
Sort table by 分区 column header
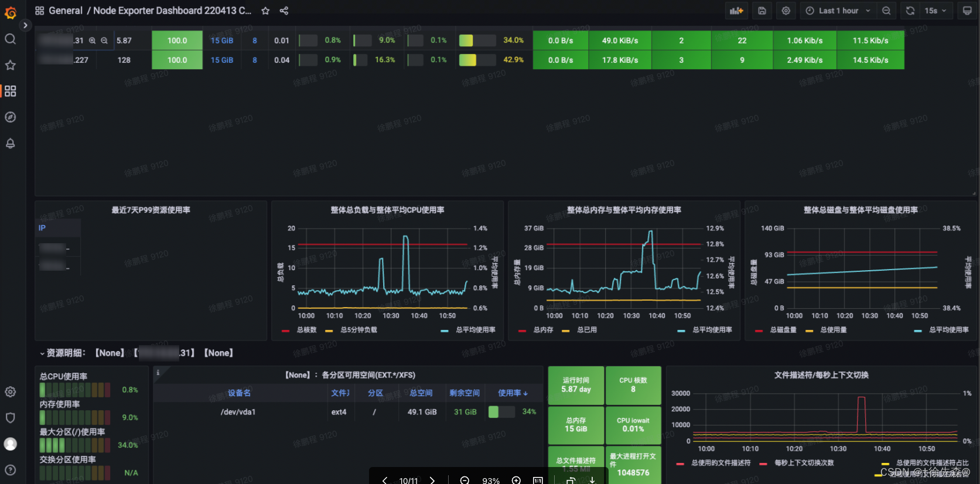tap(375, 393)
